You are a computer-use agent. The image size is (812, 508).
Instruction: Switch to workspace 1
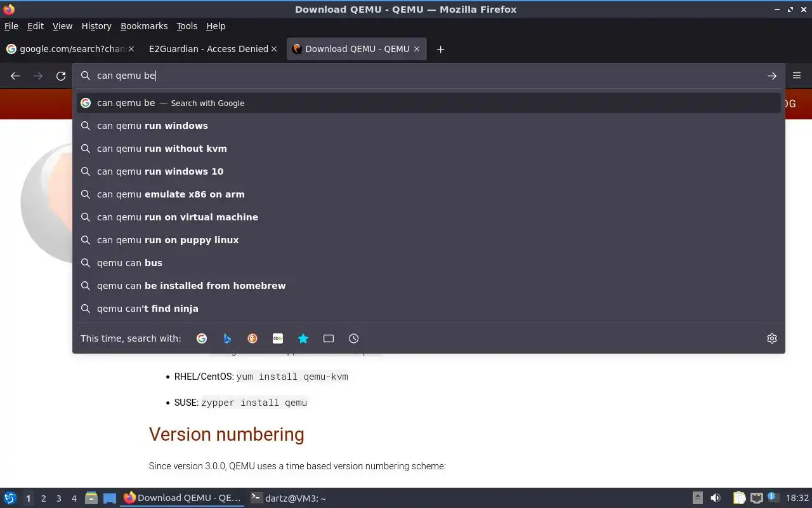[x=28, y=498]
